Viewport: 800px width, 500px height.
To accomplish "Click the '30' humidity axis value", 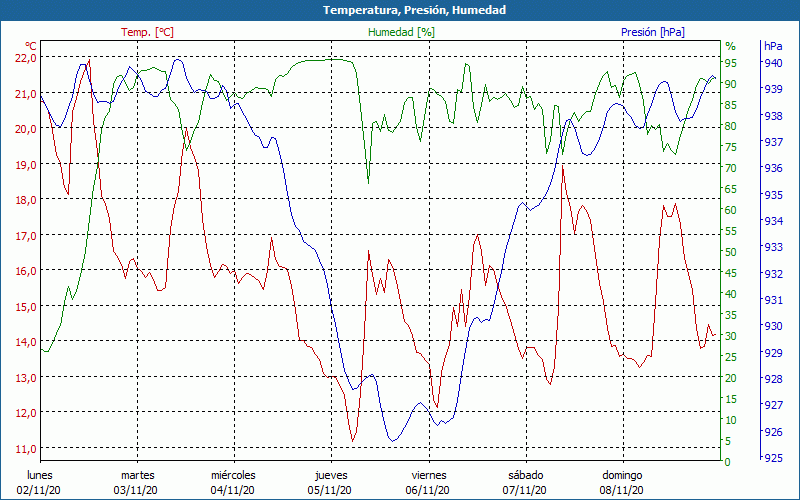I will (x=731, y=336).
